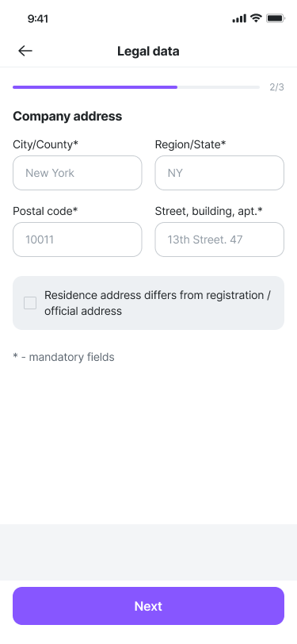Select the Postal code input field
This screenshot has height=644, width=297.
(78, 240)
